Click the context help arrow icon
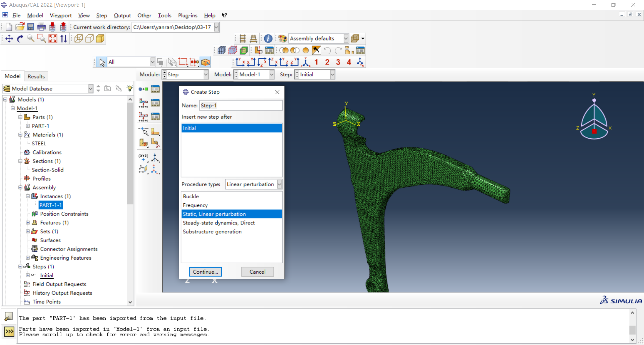 224,15
